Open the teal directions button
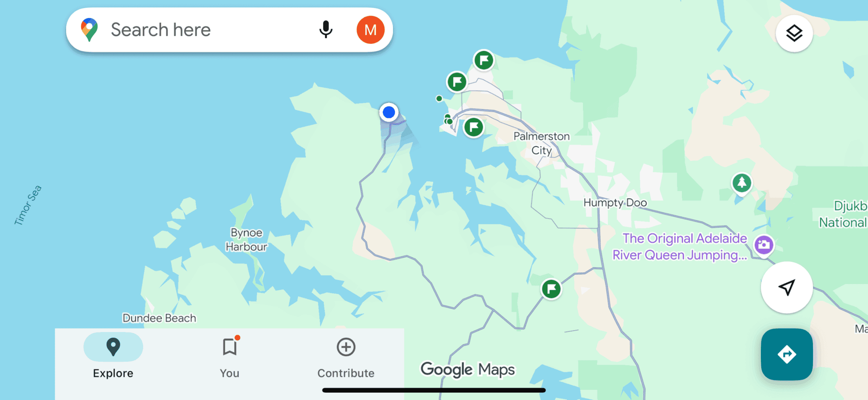Viewport: 868px width, 400px height. [787, 354]
